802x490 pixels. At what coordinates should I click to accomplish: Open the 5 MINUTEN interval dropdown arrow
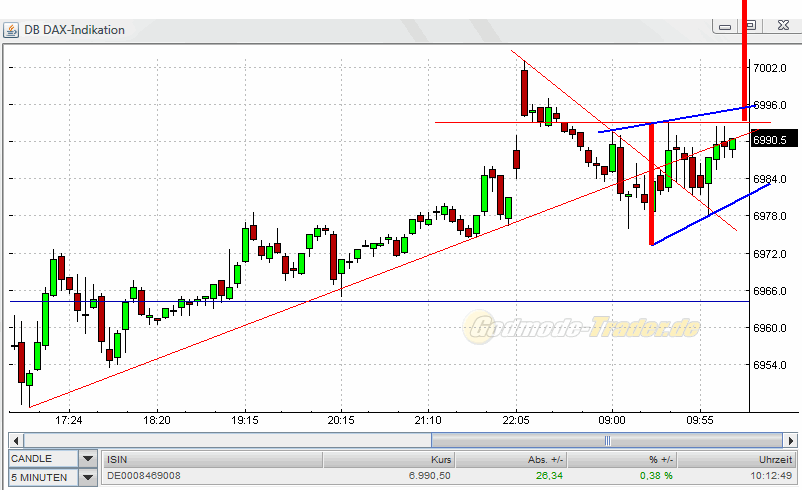tap(88, 478)
